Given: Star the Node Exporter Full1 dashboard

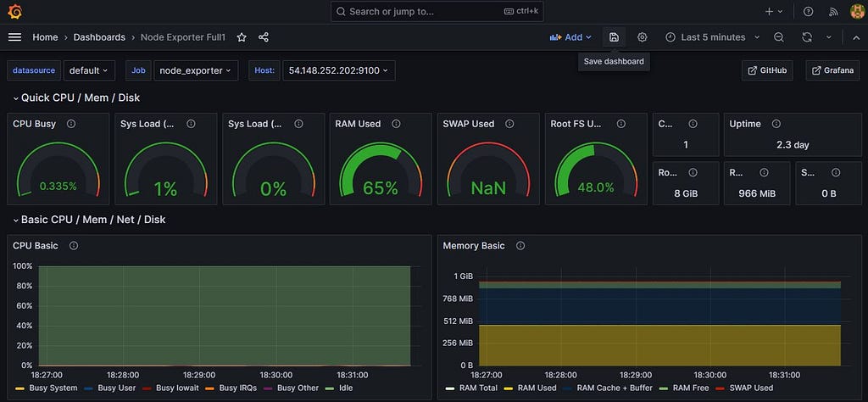Looking at the screenshot, I should tap(242, 37).
